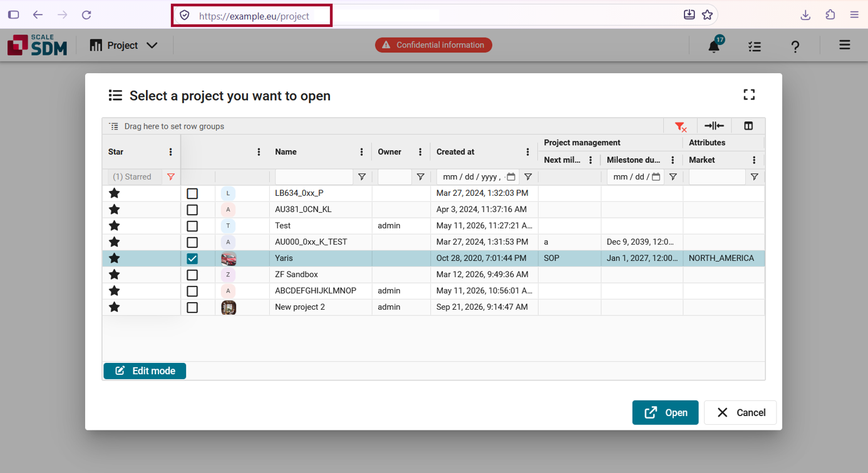
Task: Open the Owner column filter funnel
Action: (420, 177)
